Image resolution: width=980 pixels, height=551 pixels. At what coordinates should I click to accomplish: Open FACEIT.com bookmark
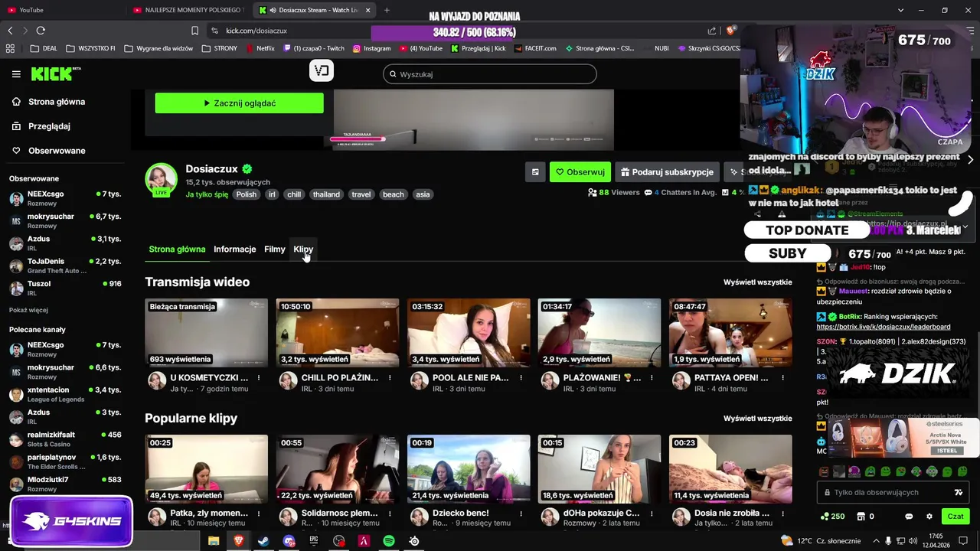[534, 48]
